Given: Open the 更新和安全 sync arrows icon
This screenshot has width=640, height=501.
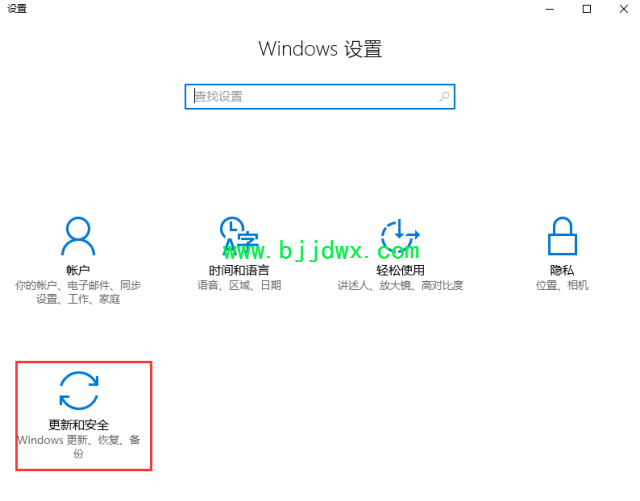Looking at the screenshot, I should coord(79,390).
